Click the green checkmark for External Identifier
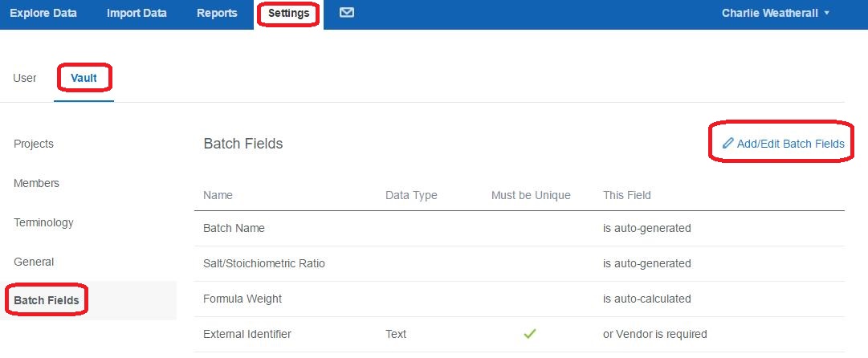Viewport: 868px width, 358px height. point(530,334)
